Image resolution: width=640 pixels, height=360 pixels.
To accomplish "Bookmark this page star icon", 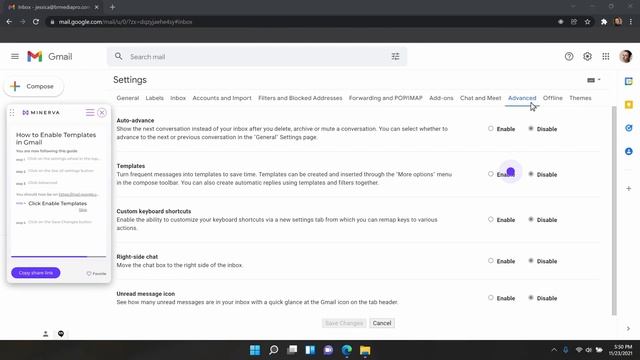I will pos(587,22).
